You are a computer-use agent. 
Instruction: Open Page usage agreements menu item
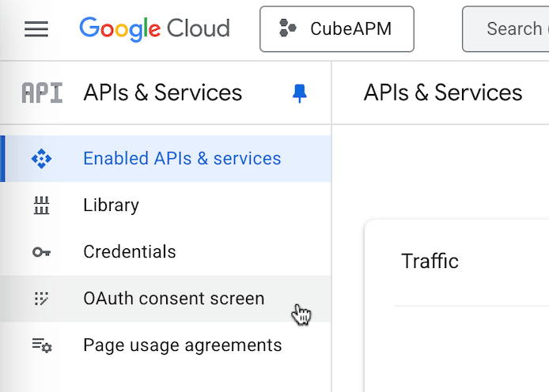click(x=165, y=345)
